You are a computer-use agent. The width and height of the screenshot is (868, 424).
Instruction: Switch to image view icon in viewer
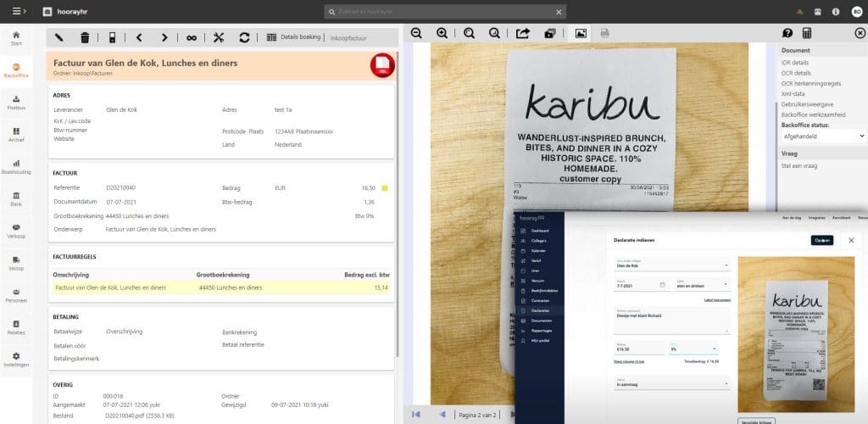pyautogui.click(x=581, y=33)
